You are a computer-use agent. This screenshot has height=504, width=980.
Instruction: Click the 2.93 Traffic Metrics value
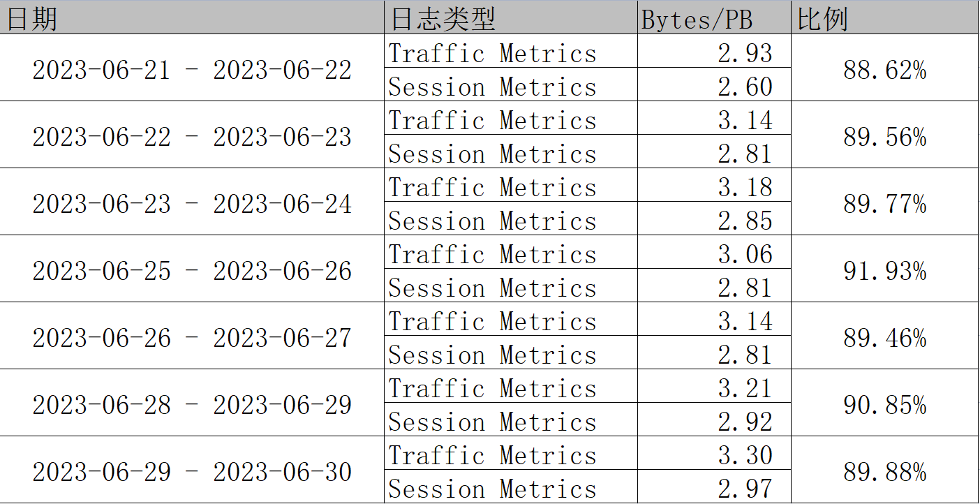(x=744, y=53)
